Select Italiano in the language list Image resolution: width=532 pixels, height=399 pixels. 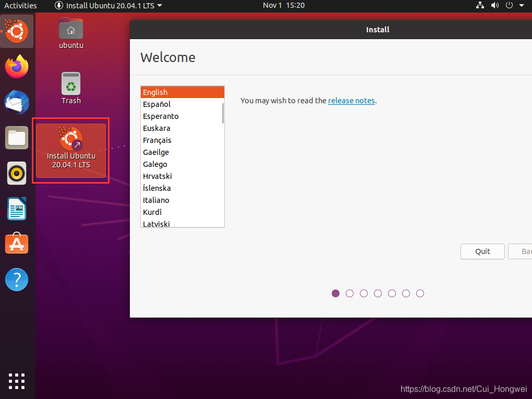pyautogui.click(x=182, y=200)
